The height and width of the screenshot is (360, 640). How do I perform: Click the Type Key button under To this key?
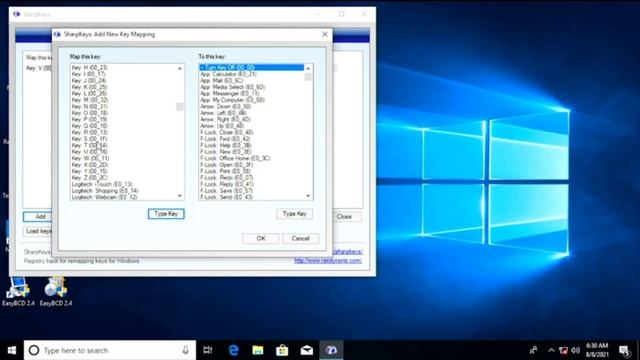[x=294, y=214]
